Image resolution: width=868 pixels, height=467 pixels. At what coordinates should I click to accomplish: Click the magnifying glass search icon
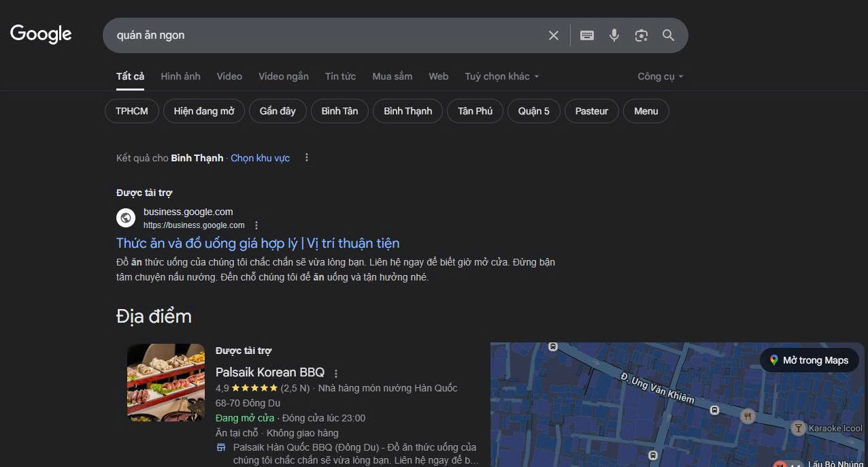669,35
